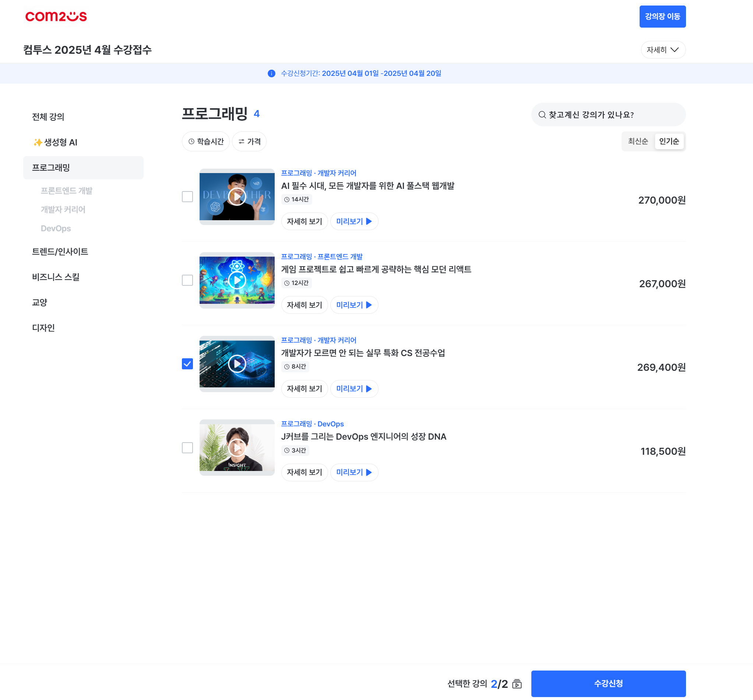Viewport: 753px width, 700px height.
Task: Click 강의장 이동 button
Action: (x=662, y=17)
